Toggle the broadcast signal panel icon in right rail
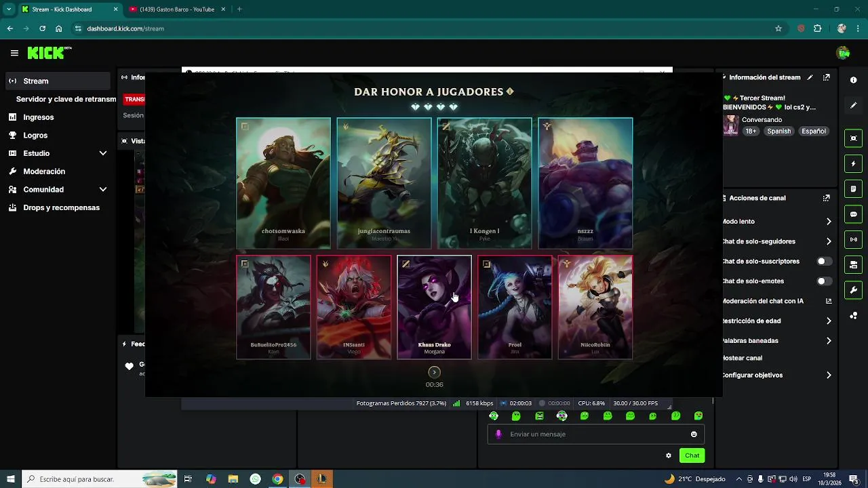The image size is (868, 488). [x=853, y=239]
